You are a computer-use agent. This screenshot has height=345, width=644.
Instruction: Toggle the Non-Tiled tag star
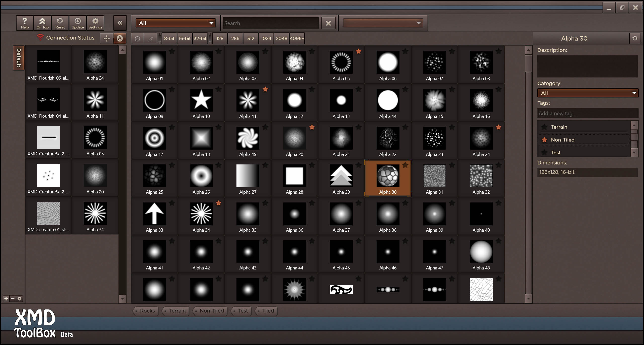545,140
